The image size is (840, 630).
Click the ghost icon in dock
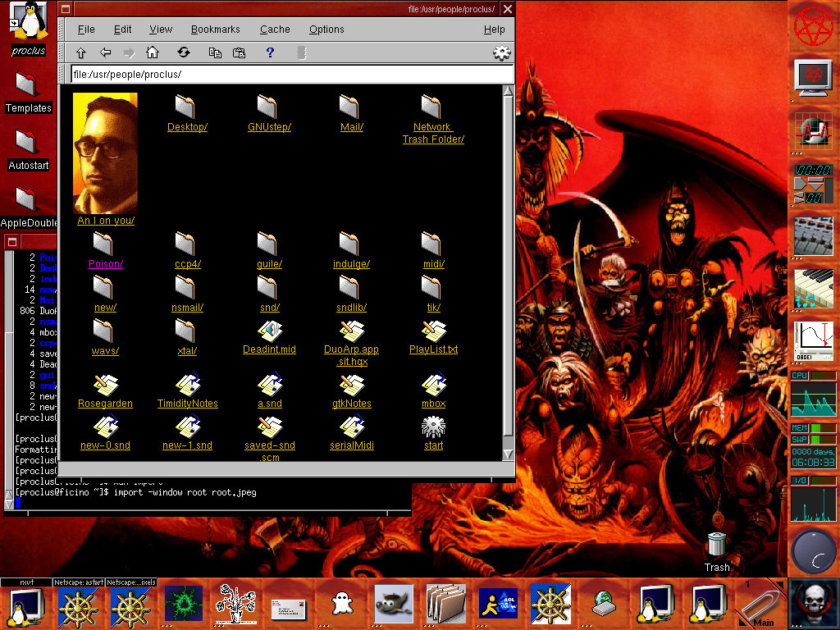click(x=341, y=605)
